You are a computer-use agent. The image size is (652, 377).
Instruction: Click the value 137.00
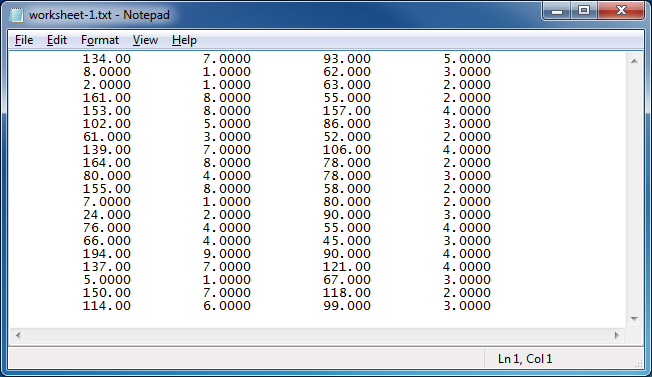coord(107,266)
